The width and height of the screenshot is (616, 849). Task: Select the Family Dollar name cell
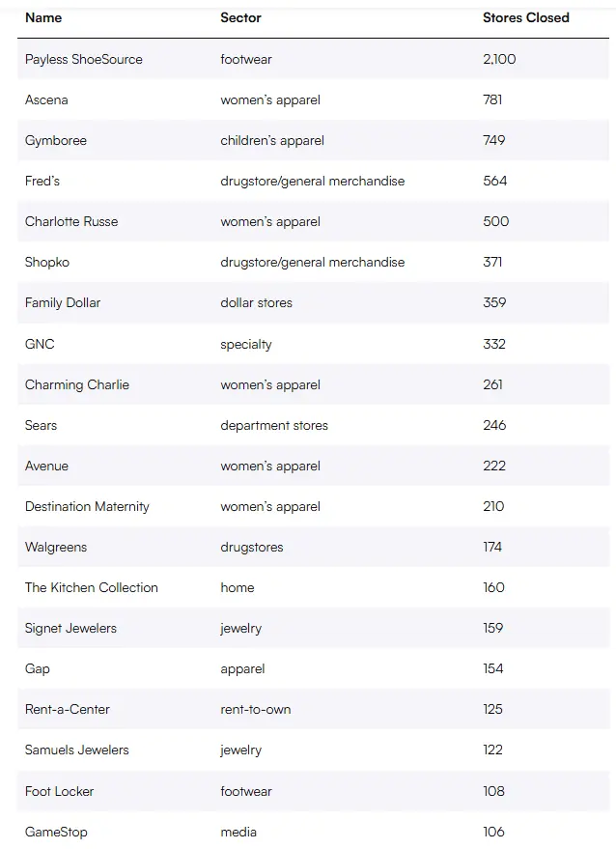63,302
